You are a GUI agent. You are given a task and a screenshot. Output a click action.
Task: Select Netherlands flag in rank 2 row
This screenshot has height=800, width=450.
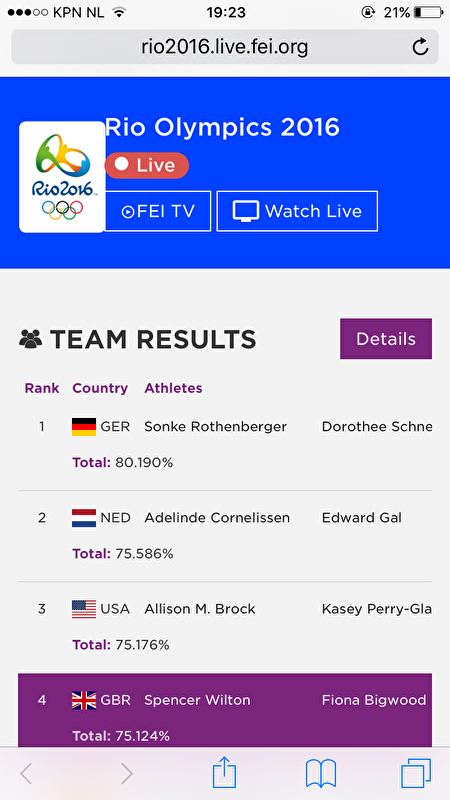(84, 518)
